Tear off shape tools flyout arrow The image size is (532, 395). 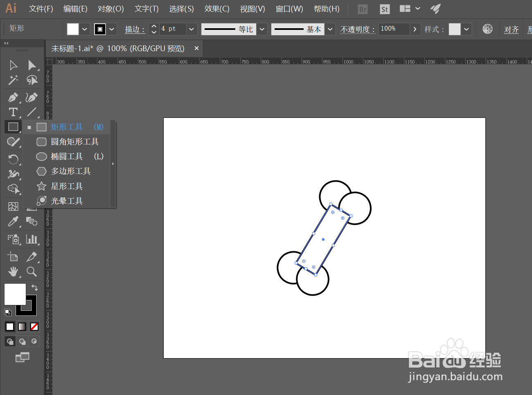[113, 164]
